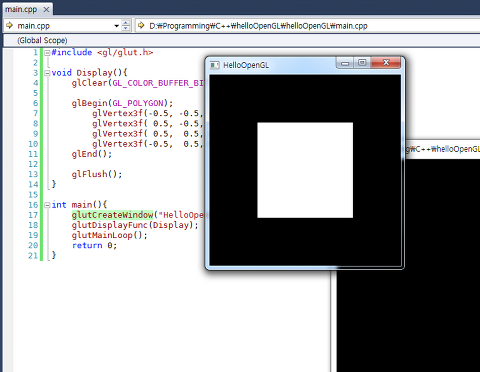Collapse the main function on line 16
Viewport: 480px width, 372px height.
coord(47,205)
